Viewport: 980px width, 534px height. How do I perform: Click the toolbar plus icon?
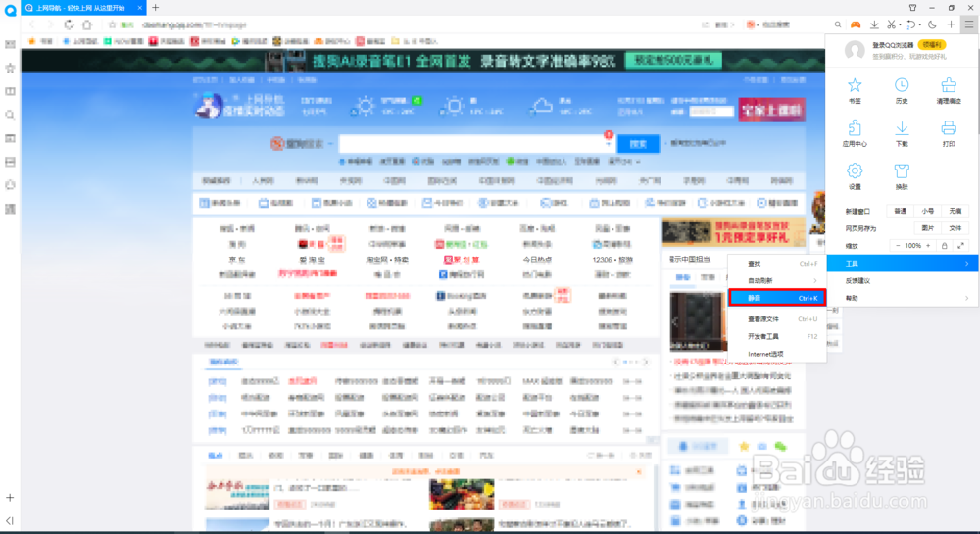[951, 24]
